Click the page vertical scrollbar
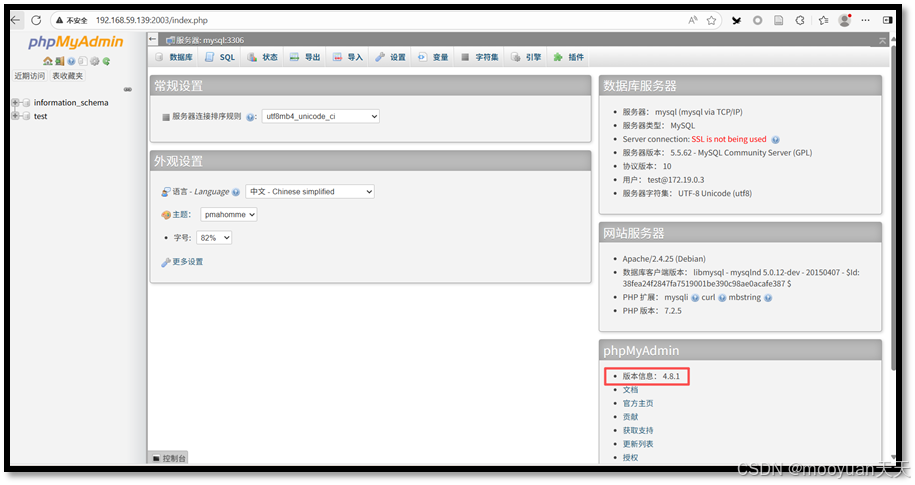Viewport: 915px width, 485px height. [893, 207]
